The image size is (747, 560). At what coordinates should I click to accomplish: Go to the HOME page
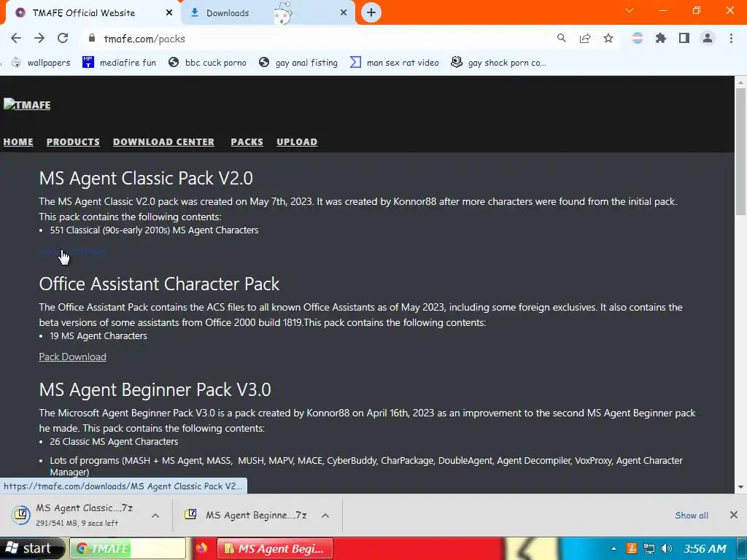pos(18,142)
